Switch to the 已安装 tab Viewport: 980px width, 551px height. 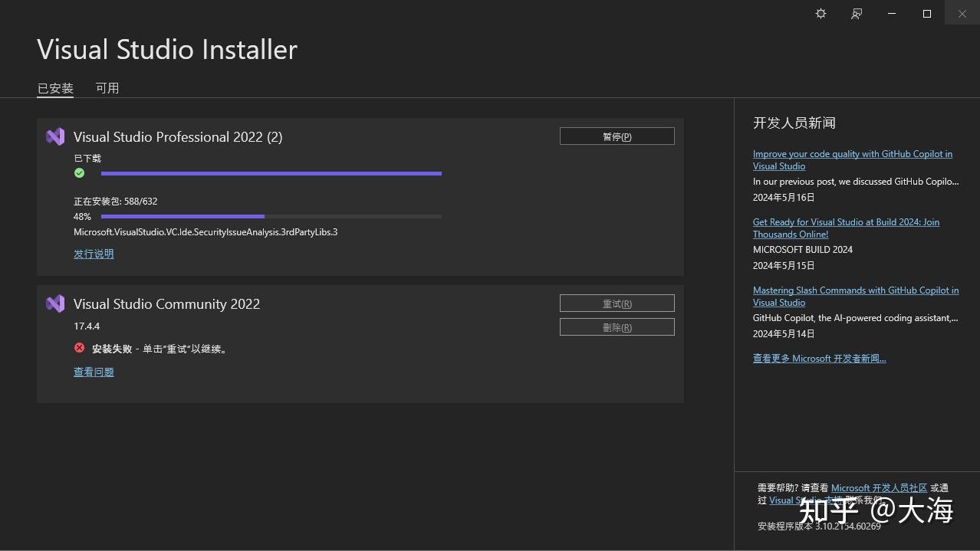click(55, 88)
